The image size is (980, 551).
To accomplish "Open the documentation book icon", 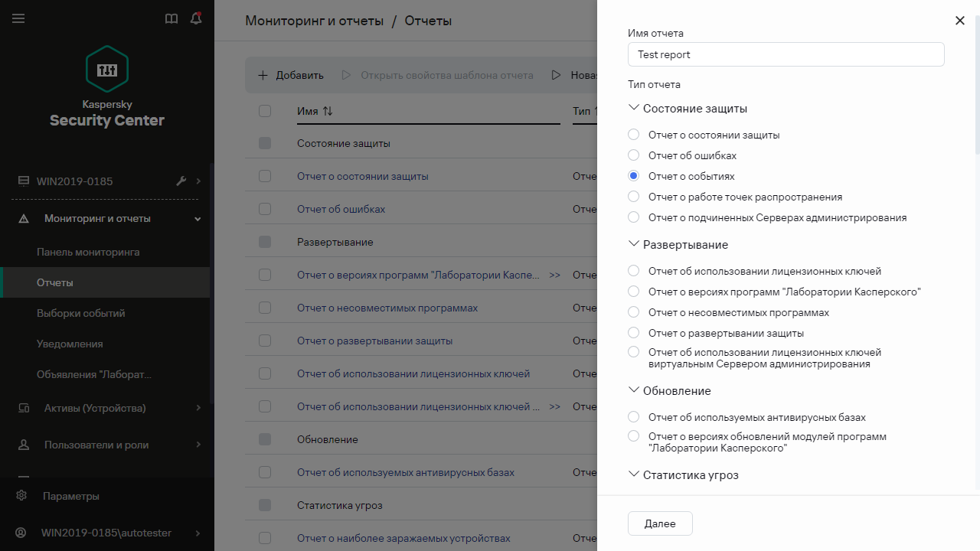I will [171, 18].
